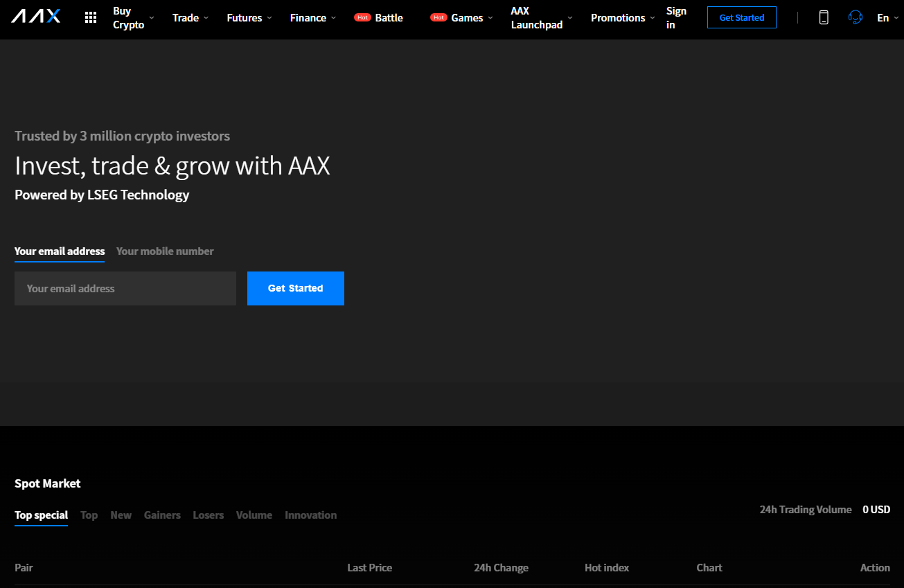The height and width of the screenshot is (588, 904).
Task: Switch to Your mobile number tab
Action: [x=165, y=251]
